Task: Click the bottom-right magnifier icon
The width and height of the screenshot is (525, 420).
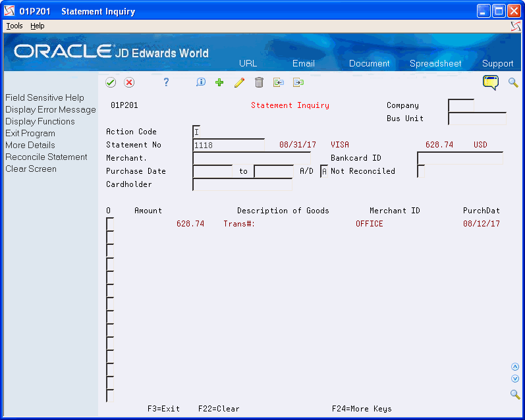Action: click(515, 394)
